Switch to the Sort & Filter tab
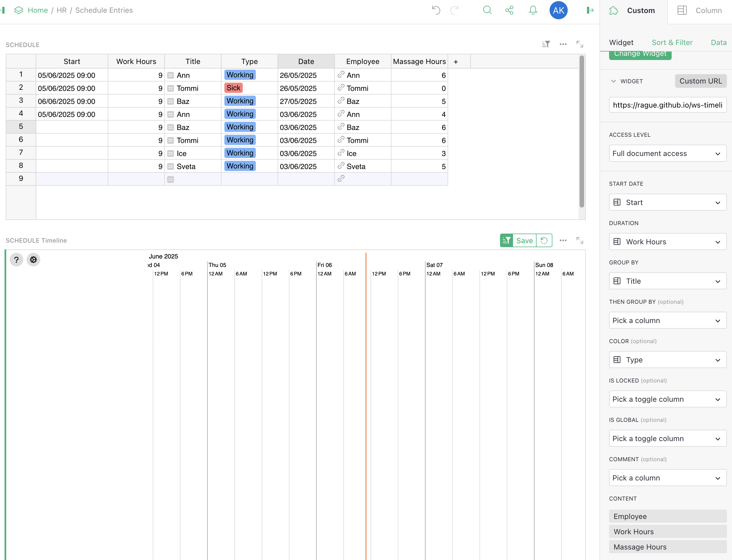This screenshot has height=560, width=732. (672, 42)
